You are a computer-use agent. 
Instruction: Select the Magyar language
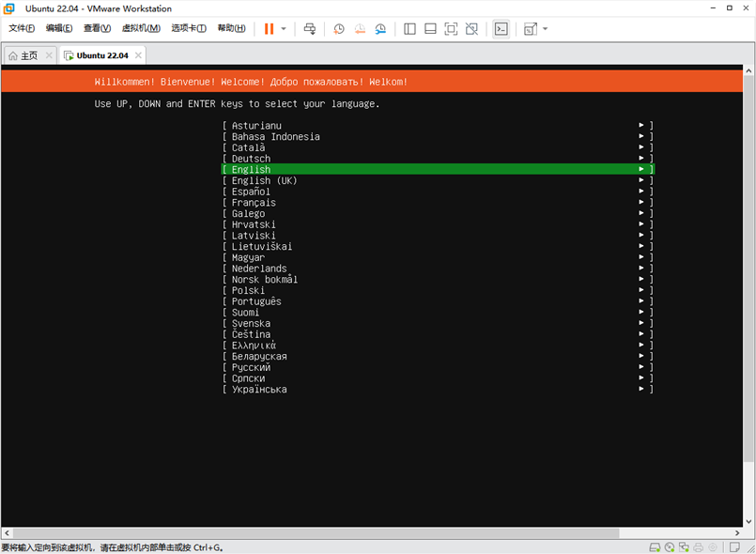[438, 257]
